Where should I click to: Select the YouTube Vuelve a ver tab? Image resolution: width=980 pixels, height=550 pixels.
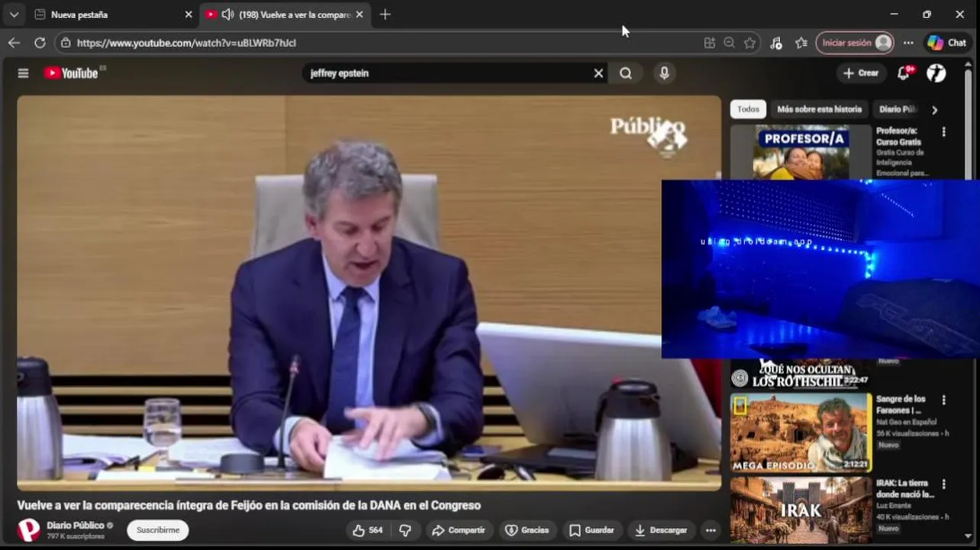[285, 15]
